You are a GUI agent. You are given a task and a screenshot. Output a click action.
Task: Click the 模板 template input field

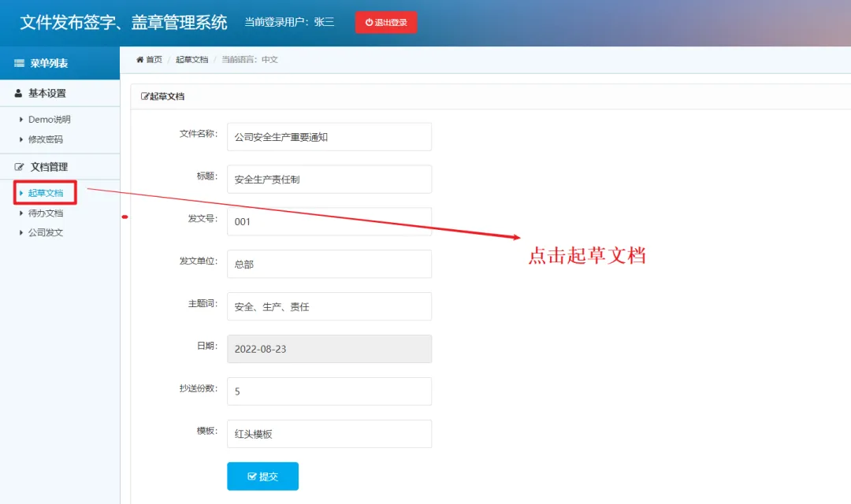point(329,433)
